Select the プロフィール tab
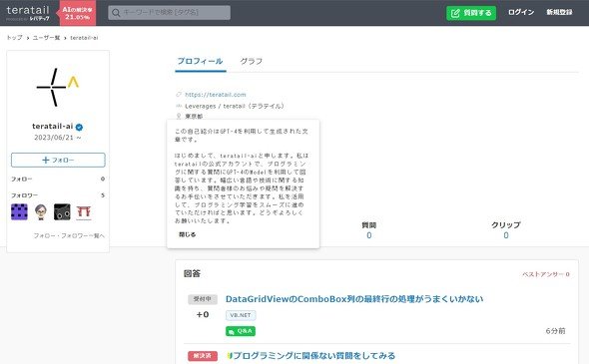Image resolution: width=589 pixels, height=364 pixels. click(201, 61)
